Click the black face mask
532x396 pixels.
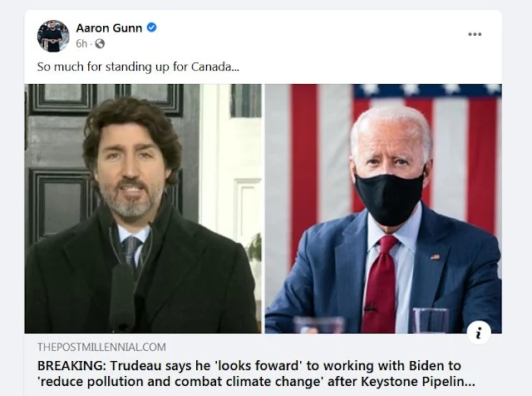click(389, 198)
